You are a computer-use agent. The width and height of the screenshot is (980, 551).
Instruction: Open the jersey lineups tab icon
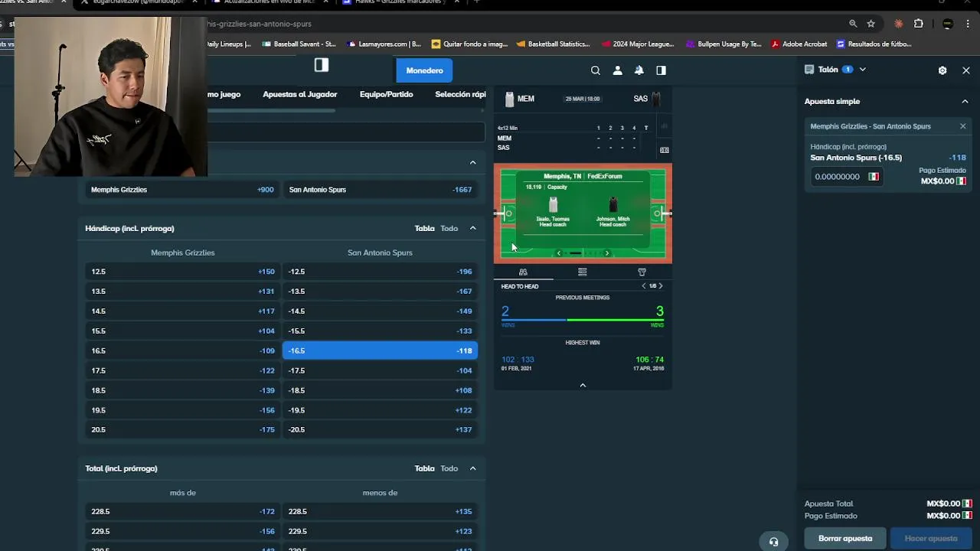[642, 272]
